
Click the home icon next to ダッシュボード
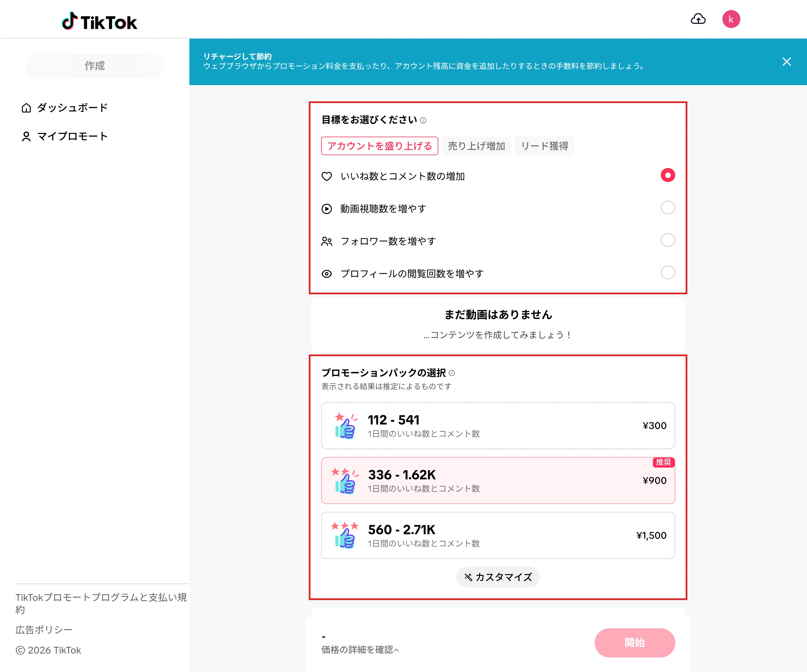(26, 108)
